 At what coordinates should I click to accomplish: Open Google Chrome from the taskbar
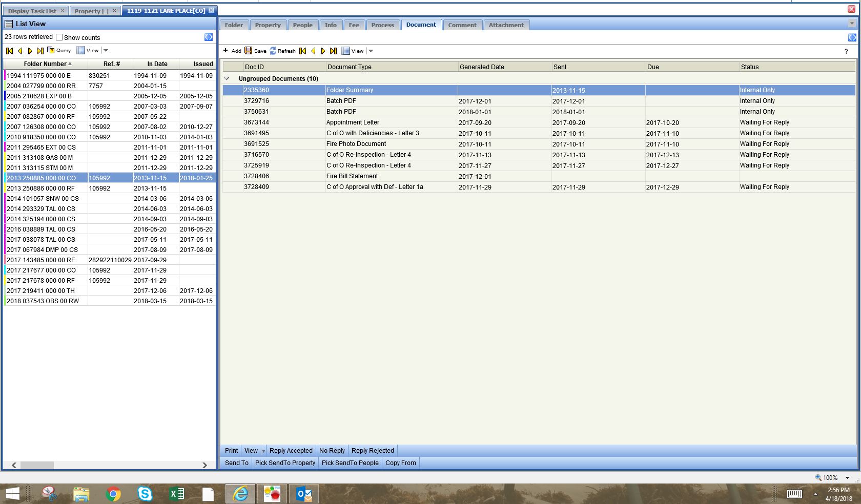[x=113, y=494]
